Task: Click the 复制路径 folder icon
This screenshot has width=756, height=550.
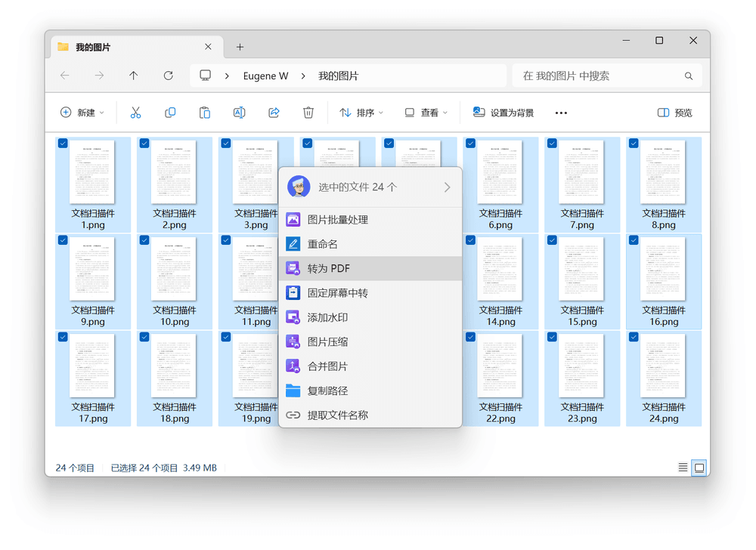Action: pos(293,391)
